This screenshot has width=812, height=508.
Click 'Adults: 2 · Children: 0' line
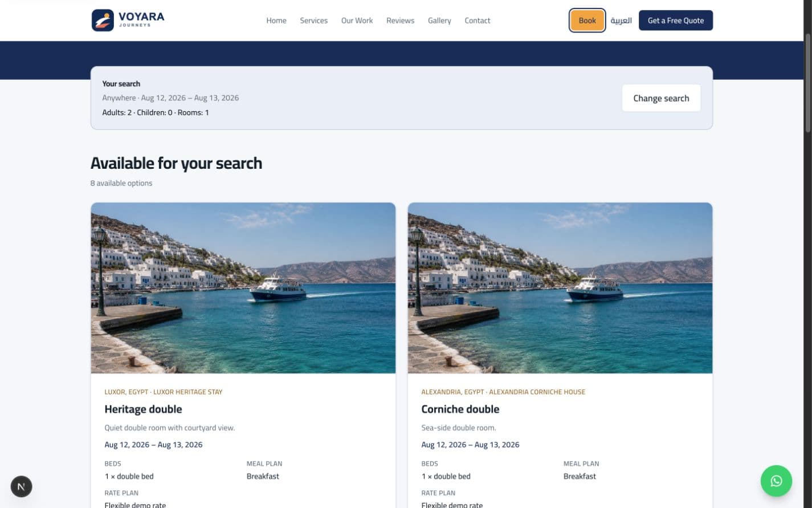[156, 113]
